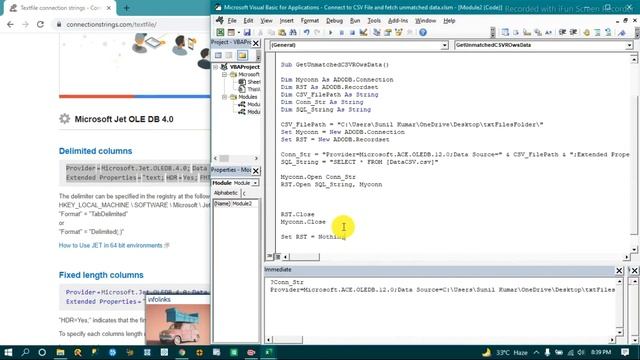This screenshot has width=640, height=360.
Task: Select the Alphabetic tab in Properties
Action: point(226,193)
